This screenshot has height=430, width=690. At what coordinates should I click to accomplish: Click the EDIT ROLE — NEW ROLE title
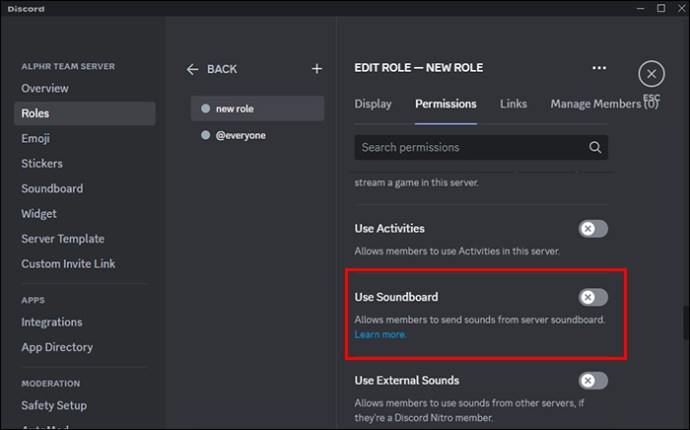418,68
